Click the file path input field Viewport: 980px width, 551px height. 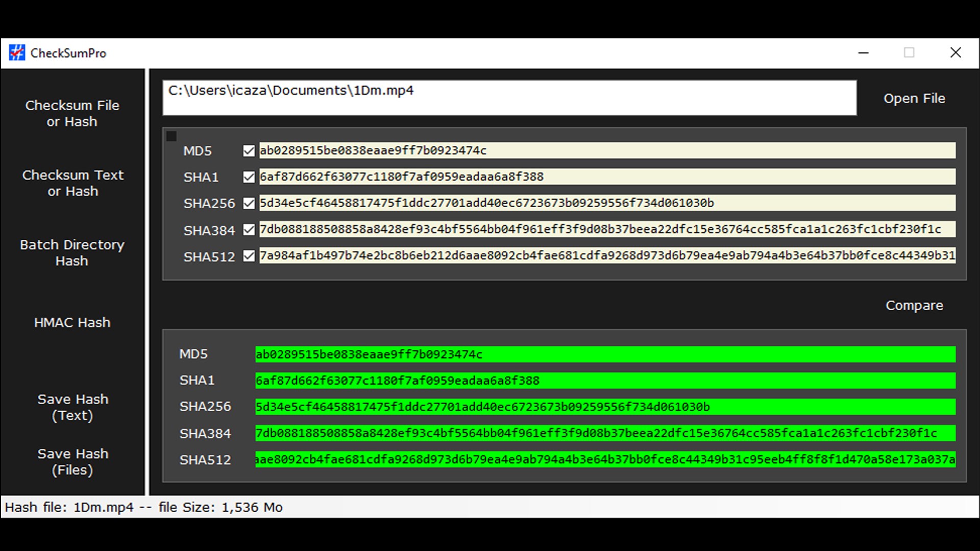[509, 97]
